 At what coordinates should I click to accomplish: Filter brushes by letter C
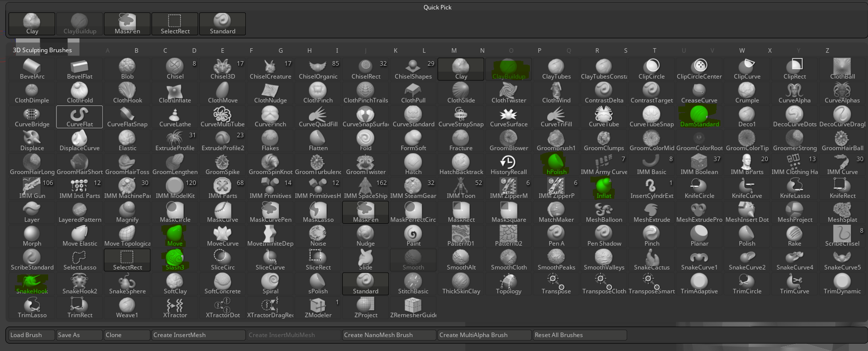[165, 50]
